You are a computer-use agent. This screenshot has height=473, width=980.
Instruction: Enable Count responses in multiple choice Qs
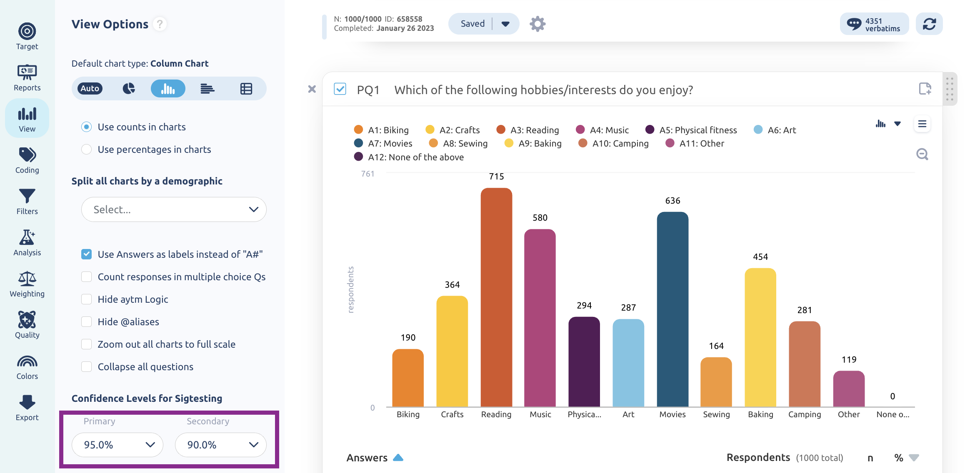point(86,276)
